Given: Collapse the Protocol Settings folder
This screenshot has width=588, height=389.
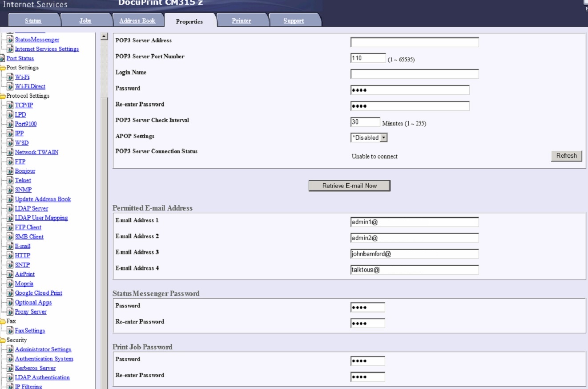Looking at the screenshot, I should click(3, 96).
